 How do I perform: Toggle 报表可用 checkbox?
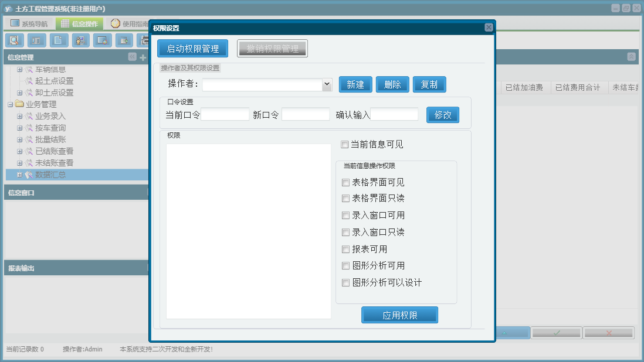pos(346,250)
